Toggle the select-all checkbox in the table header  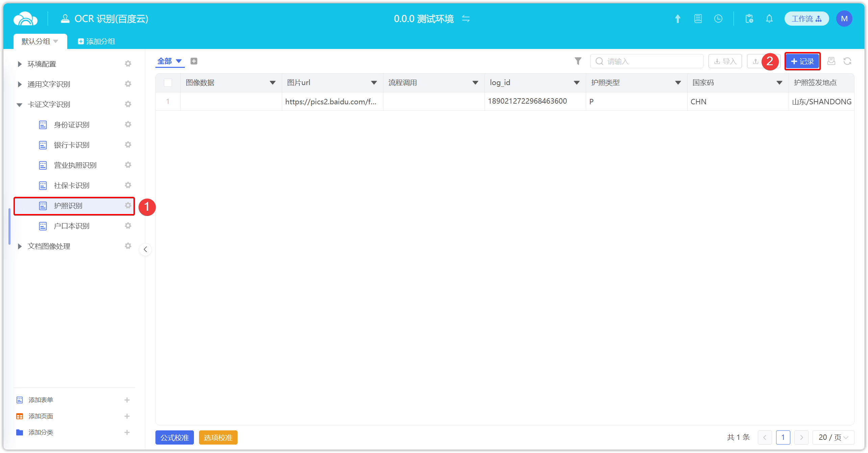pyautogui.click(x=168, y=83)
